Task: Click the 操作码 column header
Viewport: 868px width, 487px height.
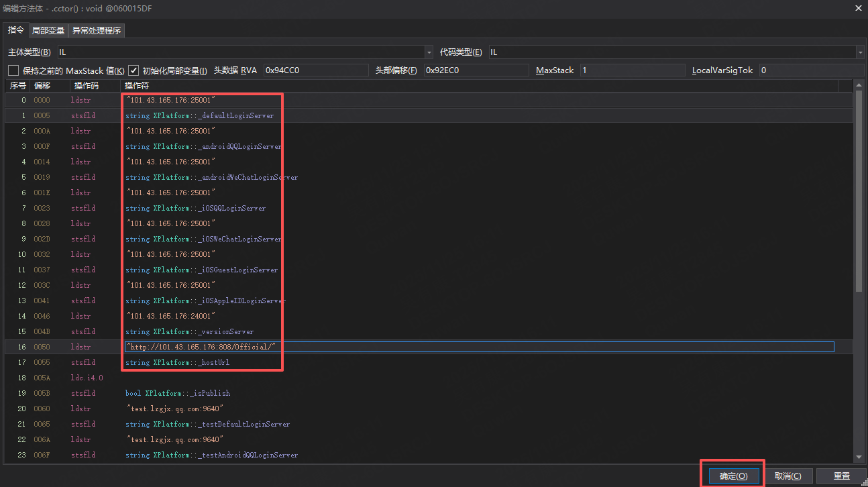Action: (87, 86)
